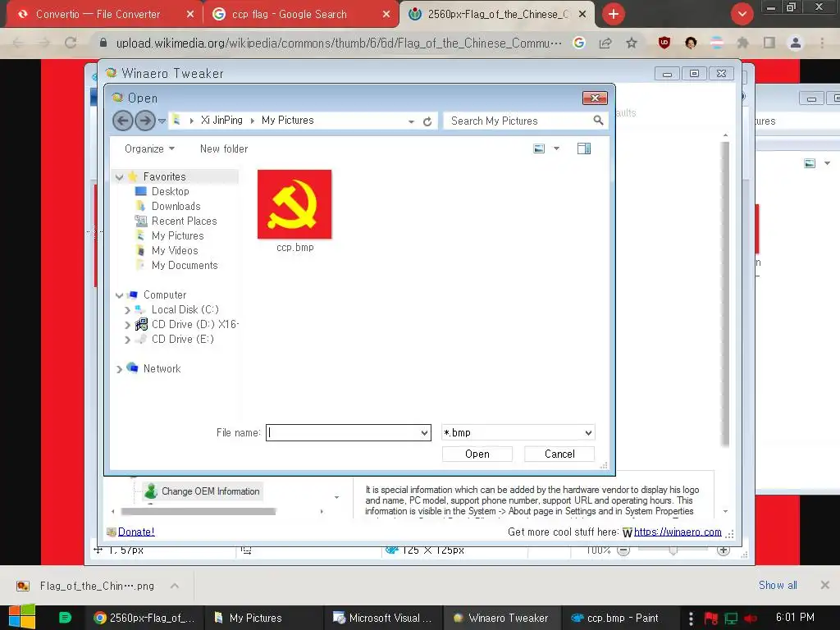Expand CD Drive (D:) node
The image size is (840, 630).
pyautogui.click(x=127, y=325)
